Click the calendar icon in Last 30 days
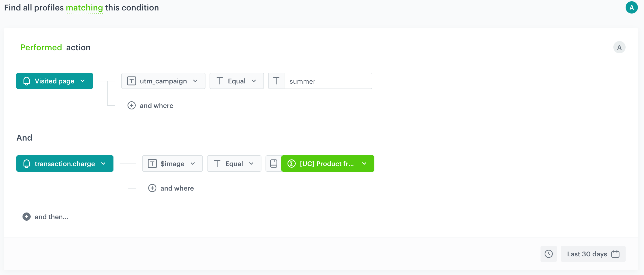The width and height of the screenshot is (644, 275). [x=615, y=254]
